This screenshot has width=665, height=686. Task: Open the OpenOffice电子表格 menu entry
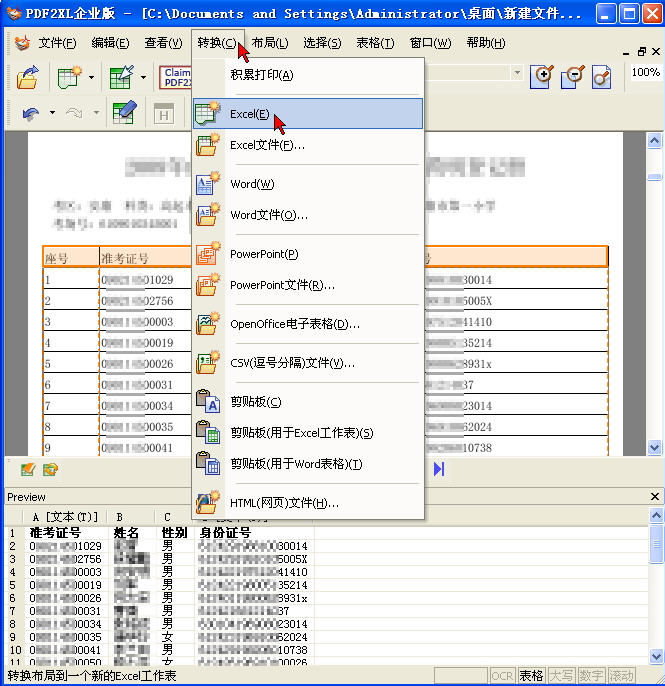(294, 324)
